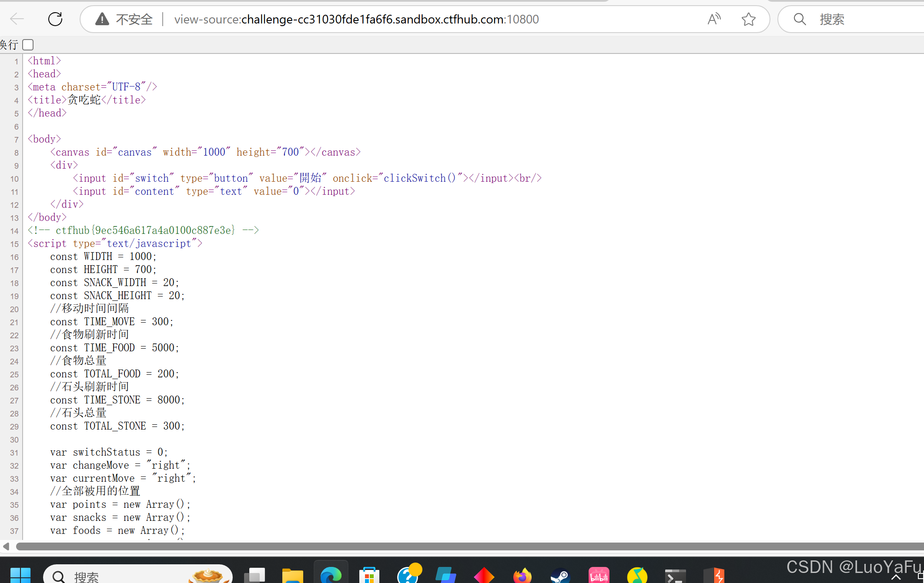Open Microsoft Store
924x583 pixels.
point(369,575)
